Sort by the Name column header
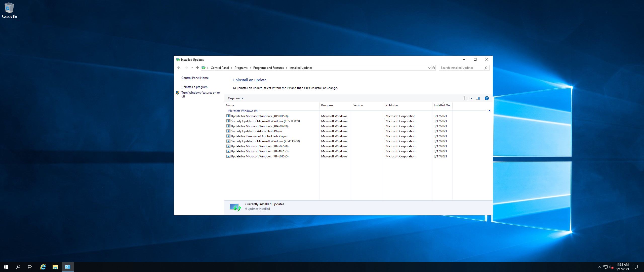Viewport: 644px width, 272px height. pyautogui.click(x=272, y=105)
